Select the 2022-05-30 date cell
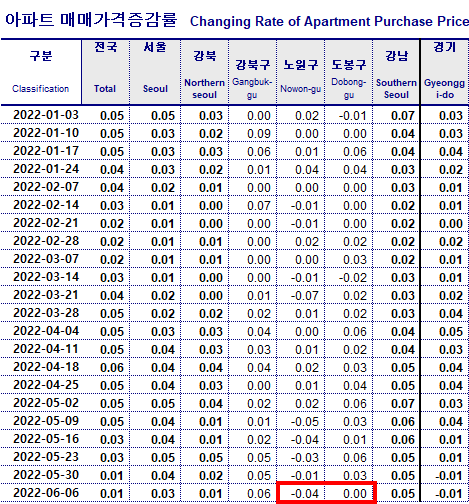The image size is (469, 504). 46,475
